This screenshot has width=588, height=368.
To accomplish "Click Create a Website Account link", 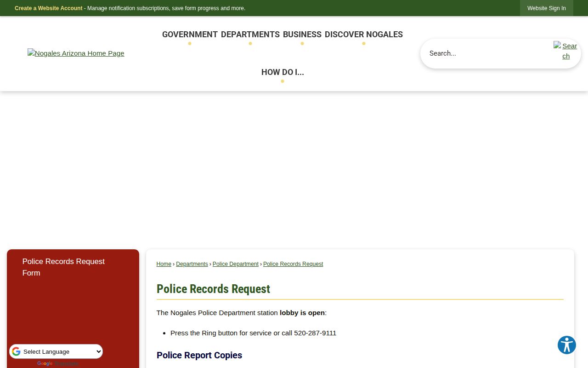I will tap(49, 8).
